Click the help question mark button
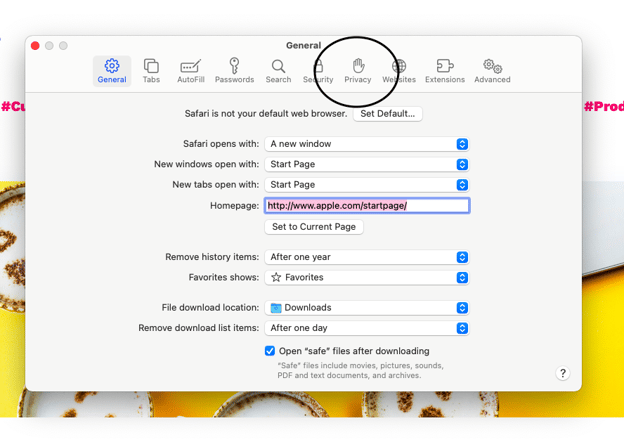Image resolution: width=624 pixels, height=442 pixels. click(562, 373)
